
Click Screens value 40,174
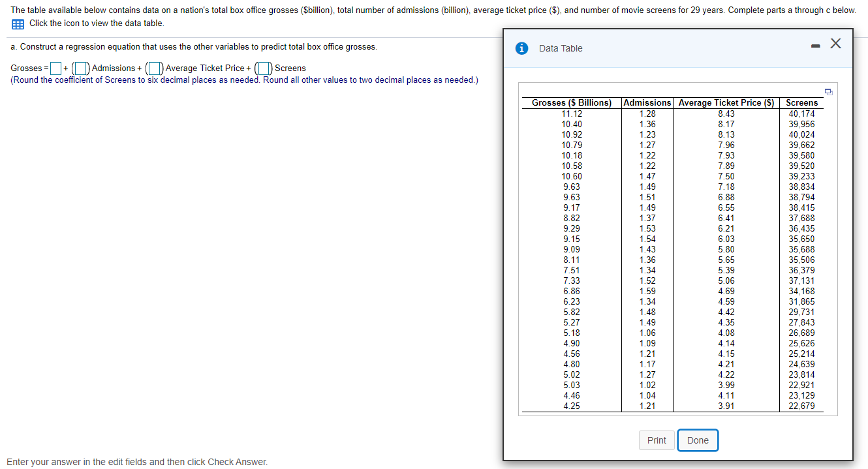pyautogui.click(x=802, y=113)
